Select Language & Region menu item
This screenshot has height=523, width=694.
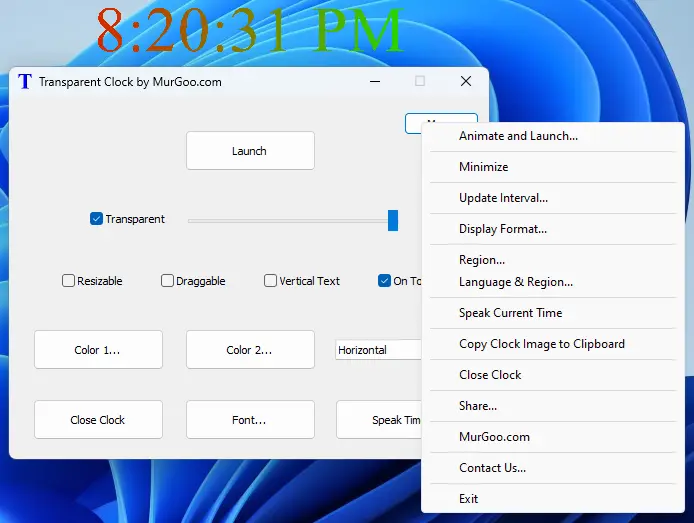[x=516, y=282]
